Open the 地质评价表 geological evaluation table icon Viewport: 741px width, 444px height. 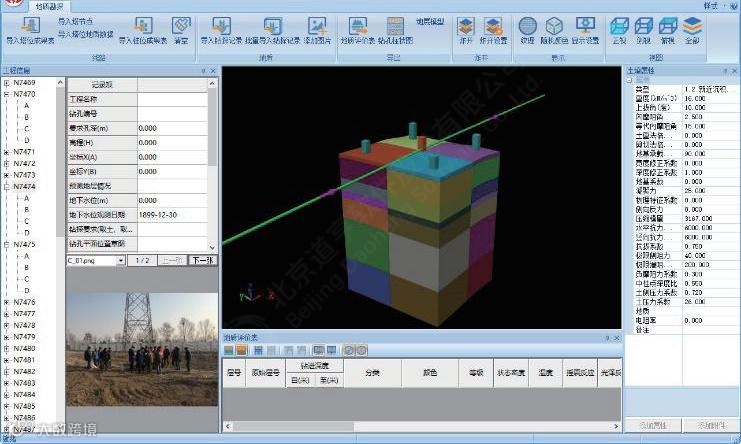click(x=358, y=25)
